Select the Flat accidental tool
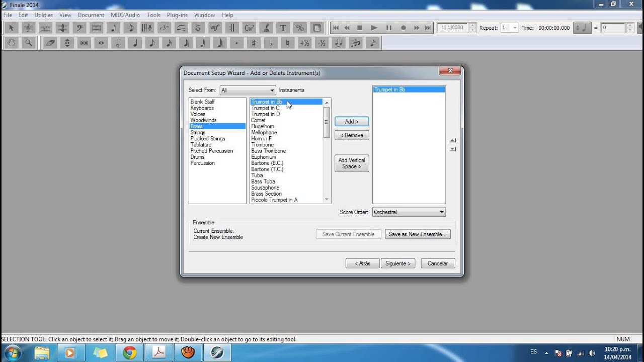Screen dimensions: 644x362 tap(271, 43)
